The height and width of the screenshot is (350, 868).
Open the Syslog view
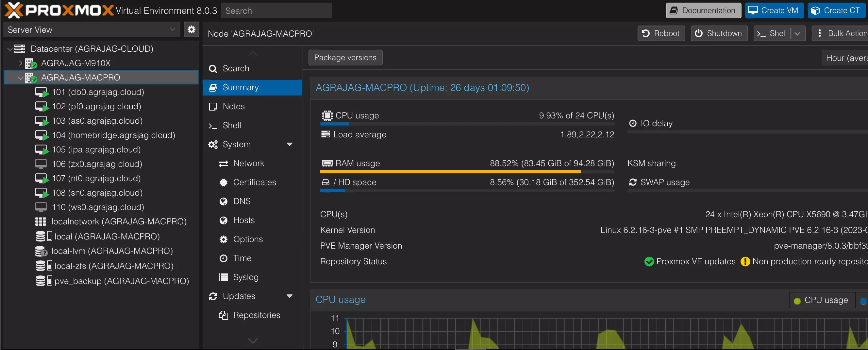point(245,277)
